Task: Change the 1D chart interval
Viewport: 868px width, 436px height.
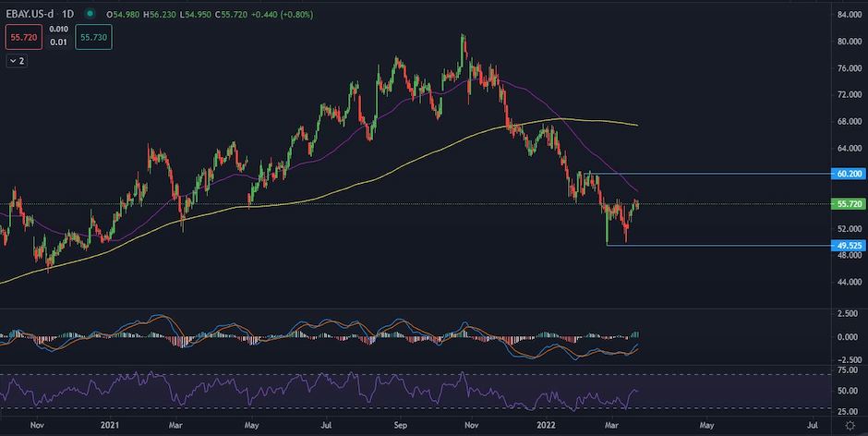Action: pyautogui.click(x=68, y=15)
